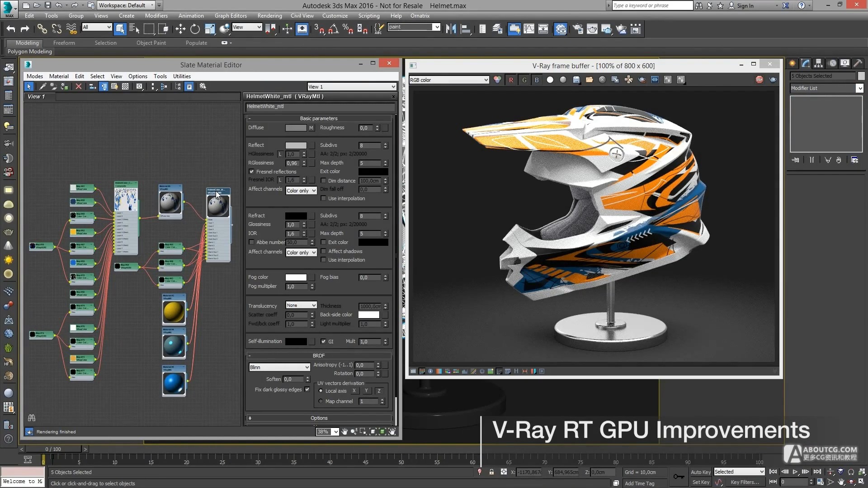Click the Diffuse map M button
This screenshot has height=488, width=868.
[311, 128]
